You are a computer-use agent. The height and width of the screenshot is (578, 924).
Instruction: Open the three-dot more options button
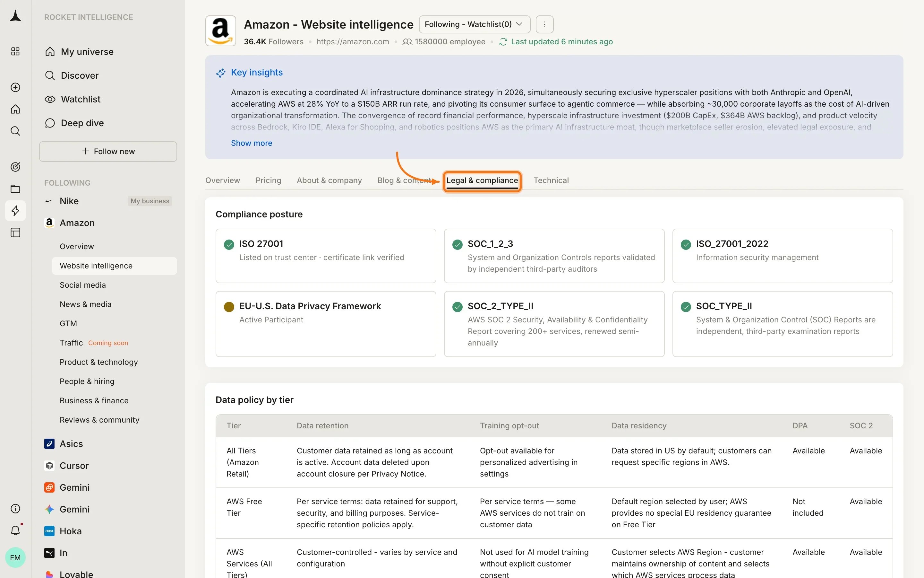click(x=544, y=24)
